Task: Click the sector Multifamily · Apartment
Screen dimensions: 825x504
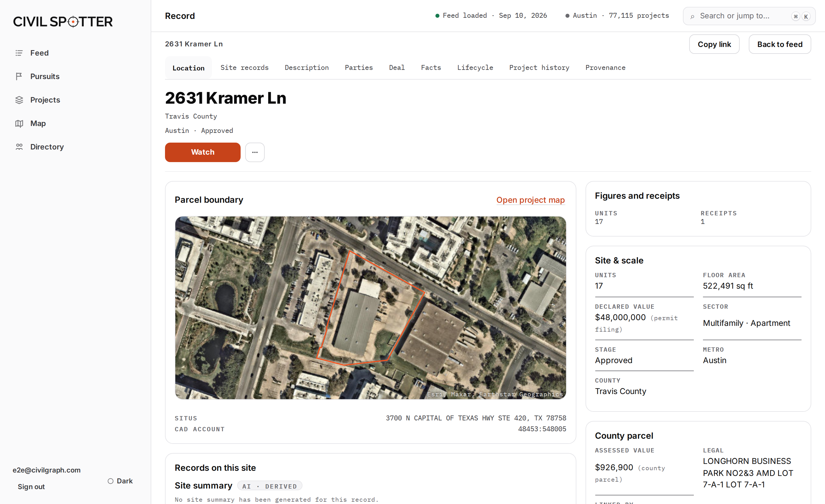Action: coord(746,323)
